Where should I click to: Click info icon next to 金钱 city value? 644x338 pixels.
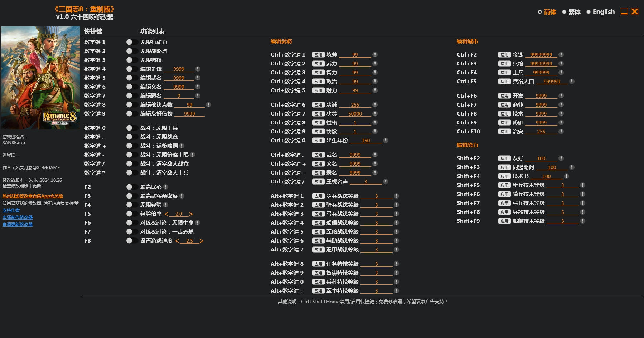point(561,54)
